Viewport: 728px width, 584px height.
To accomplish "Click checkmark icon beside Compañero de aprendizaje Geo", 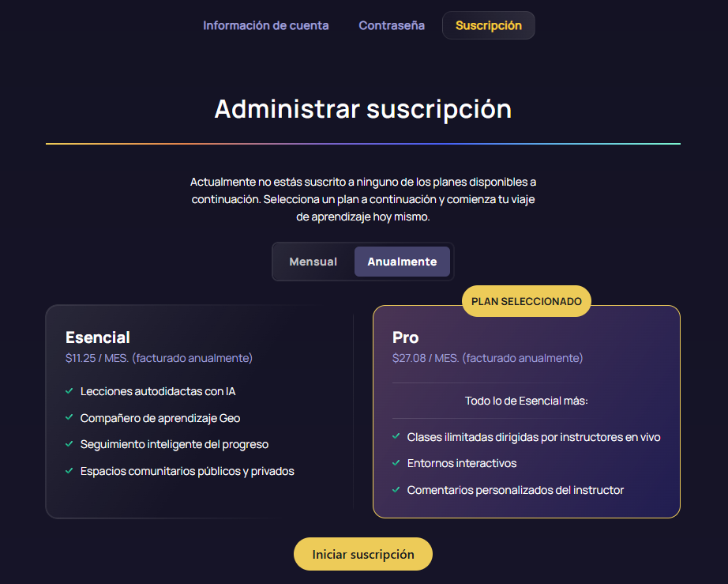I will (x=69, y=418).
